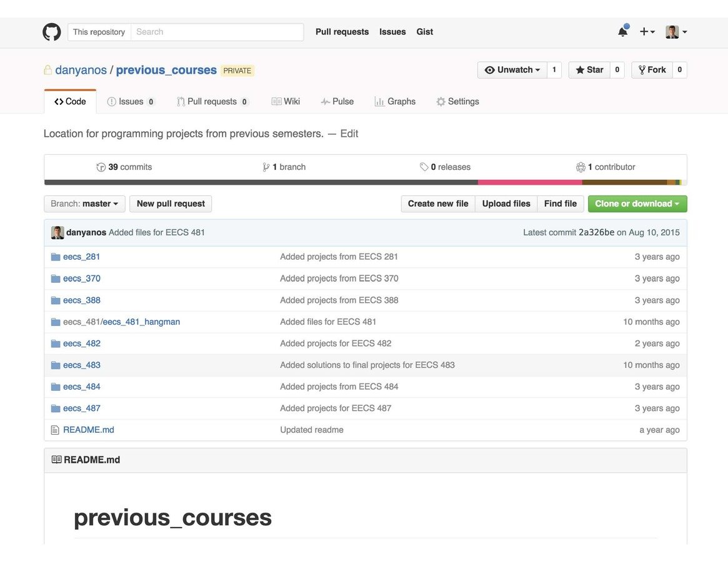Screen dimensions: 728x562
Task: Click the eecs_481 folder icon
Action: click(x=56, y=322)
